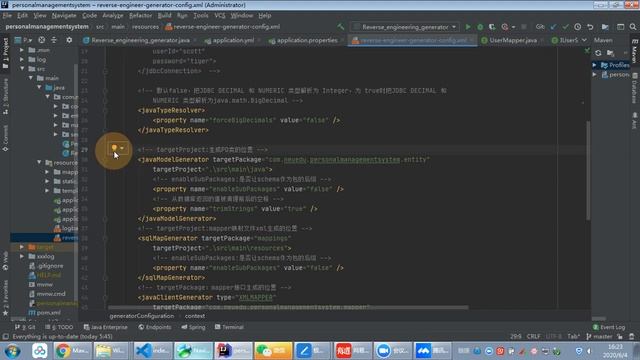Show hidden editor tabs chevron
640x360 pixels.
[x=584, y=40]
